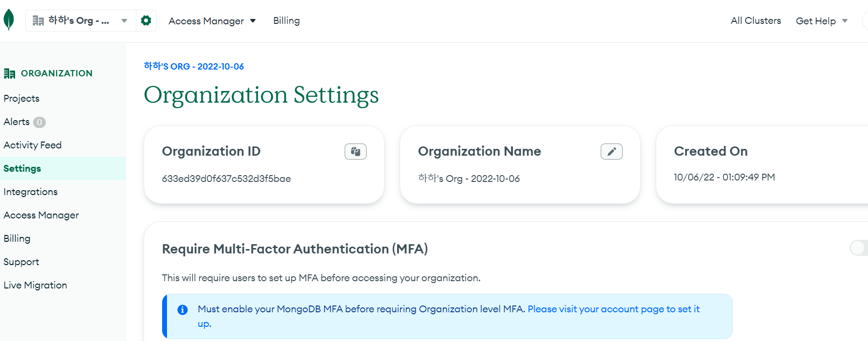Click the org breadcrumb link above title
Image resolution: width=868 pixels, height=341 pixels.
(194, 66)
